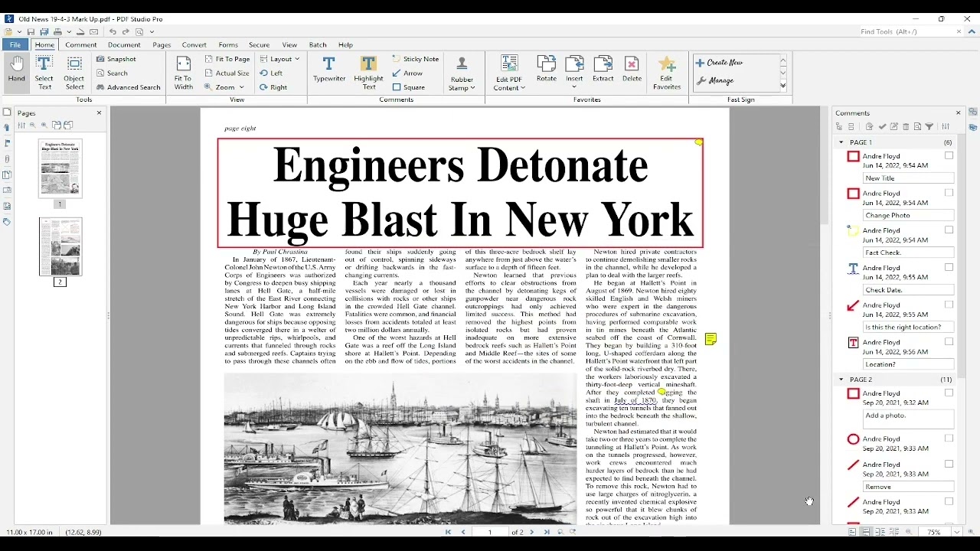Set view to Fit To Page
Image resolution: width=980 pixels, height=551 pixels.
(227, 59)
